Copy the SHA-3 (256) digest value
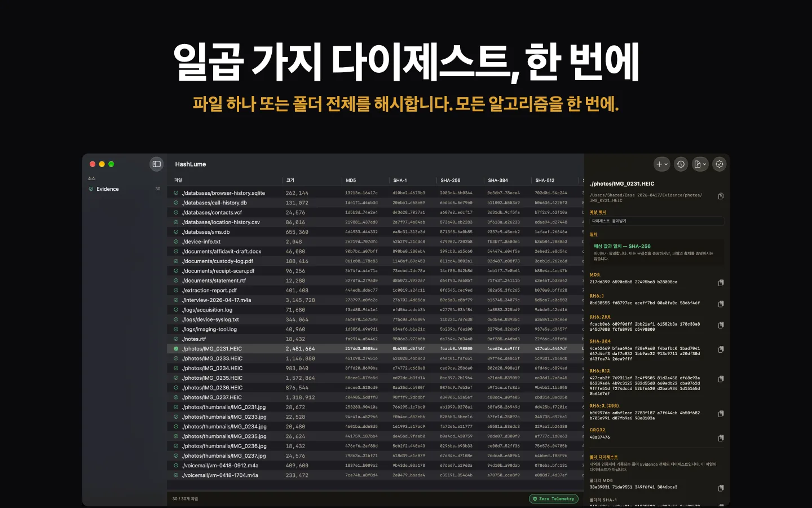The height and width of the screenshot is (508, 812). pos(721,414)
